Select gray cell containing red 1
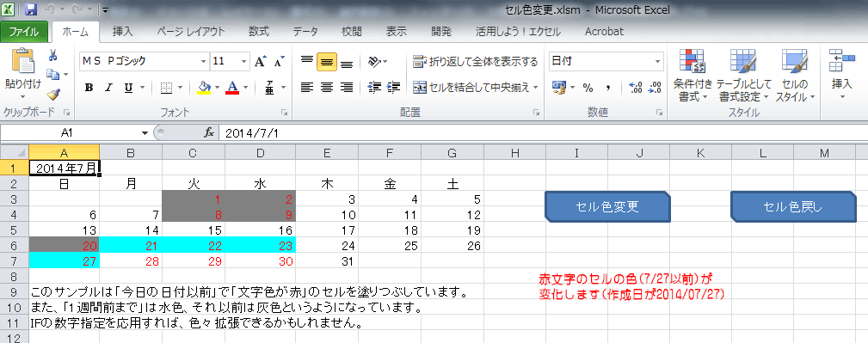 (194, 199)
